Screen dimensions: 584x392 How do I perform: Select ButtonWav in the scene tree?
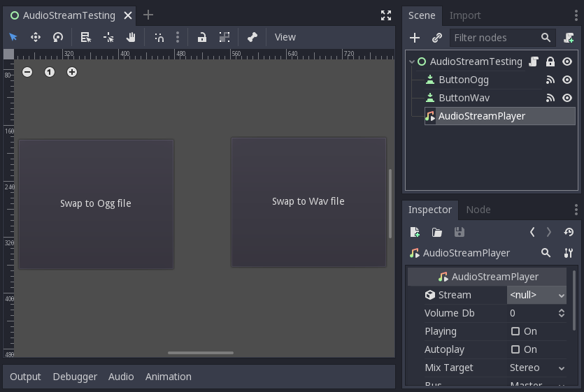pyautogui.click(x=464, y=98)
